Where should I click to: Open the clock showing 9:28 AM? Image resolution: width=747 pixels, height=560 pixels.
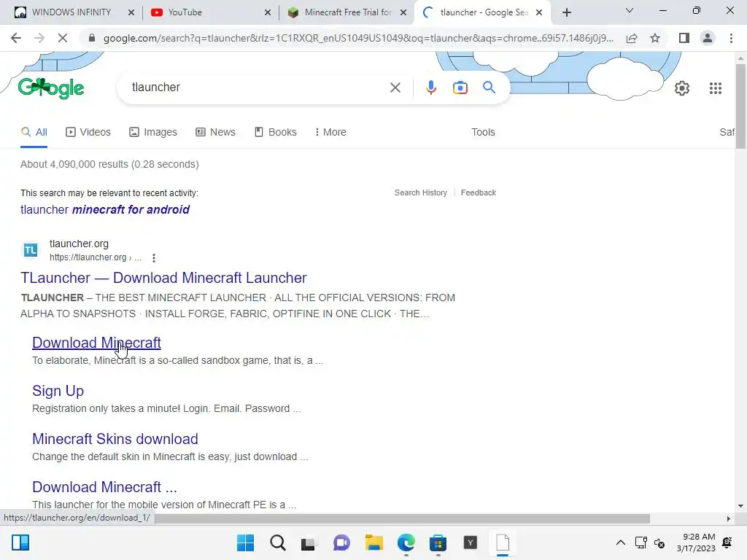696,542
